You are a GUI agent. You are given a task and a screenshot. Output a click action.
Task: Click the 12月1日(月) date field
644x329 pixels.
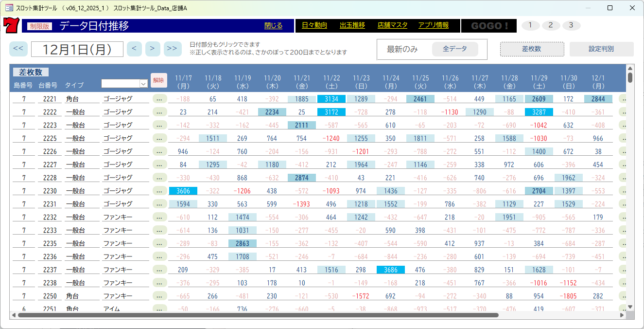pos(77,49)
